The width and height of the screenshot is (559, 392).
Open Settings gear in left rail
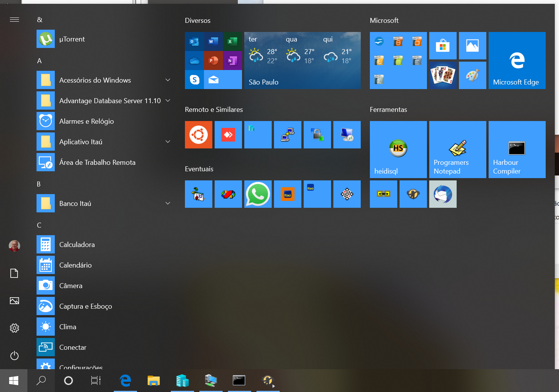[14, 328]
